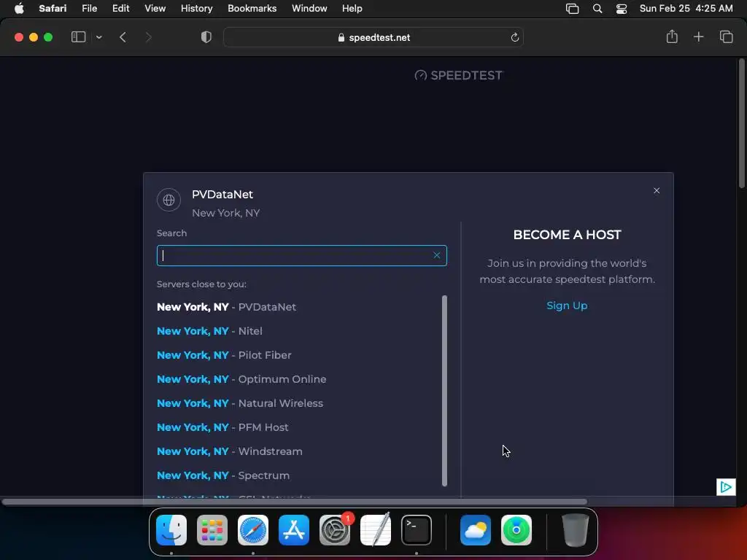Select New York, NY - Nitel server
This screenshot has height=560, width=747.
(209, 331)
